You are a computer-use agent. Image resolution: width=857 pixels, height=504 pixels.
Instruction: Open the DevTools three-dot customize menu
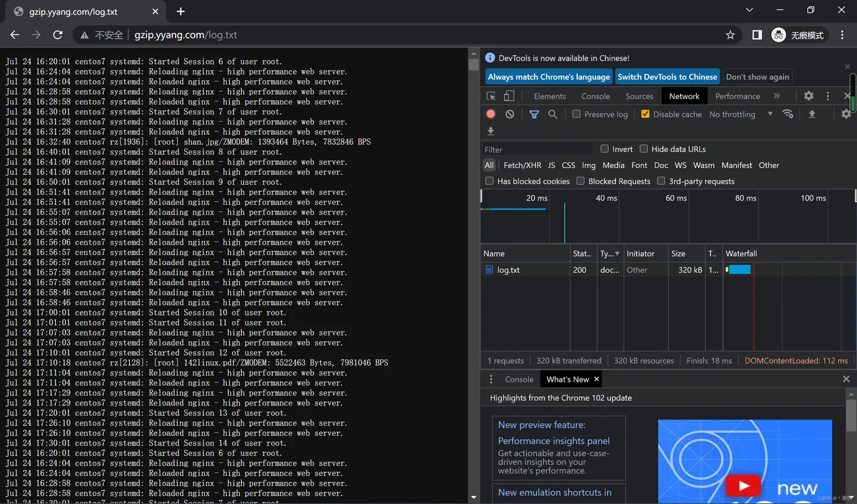point(828,96)
